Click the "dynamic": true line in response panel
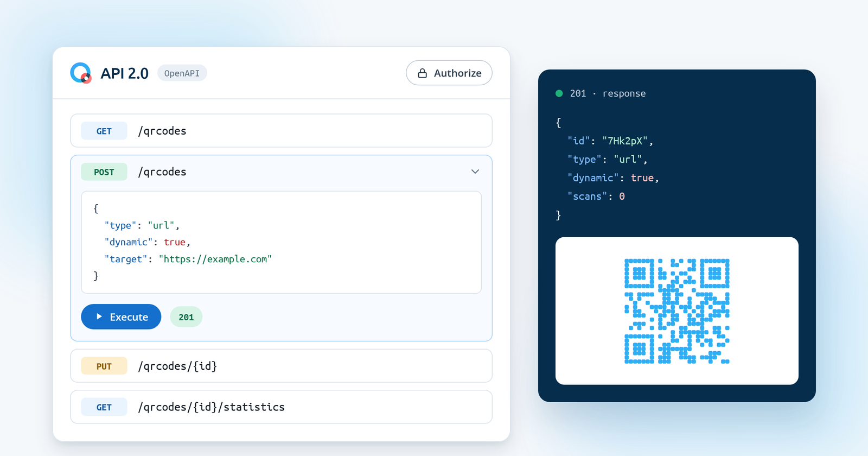868x456 pixels. [613, 178]
